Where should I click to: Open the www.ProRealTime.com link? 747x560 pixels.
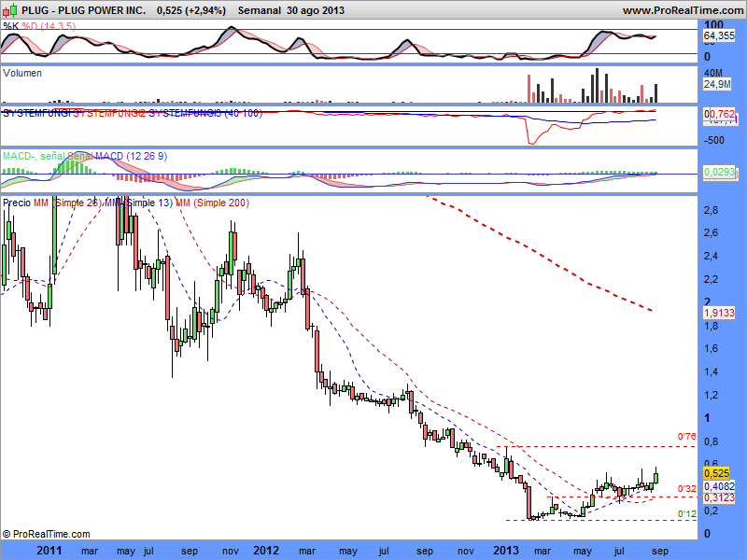tap(683, 10)
